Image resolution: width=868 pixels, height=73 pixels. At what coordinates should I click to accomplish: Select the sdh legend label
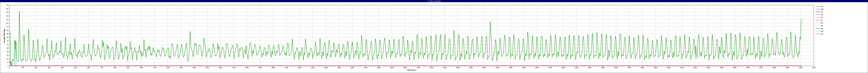point(822,23)
